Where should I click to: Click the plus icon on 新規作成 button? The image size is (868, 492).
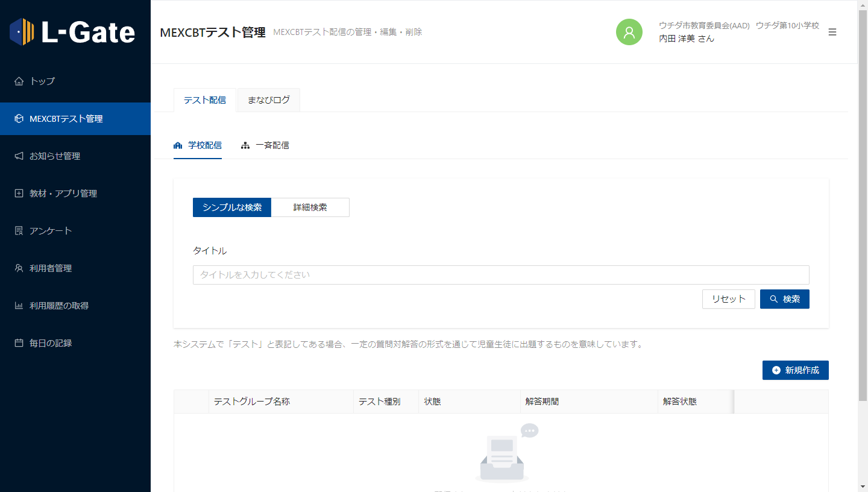coord(776,370)
